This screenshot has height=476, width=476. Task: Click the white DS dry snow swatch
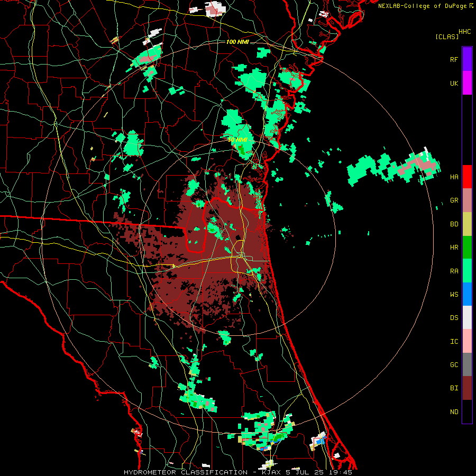[467, 317]
